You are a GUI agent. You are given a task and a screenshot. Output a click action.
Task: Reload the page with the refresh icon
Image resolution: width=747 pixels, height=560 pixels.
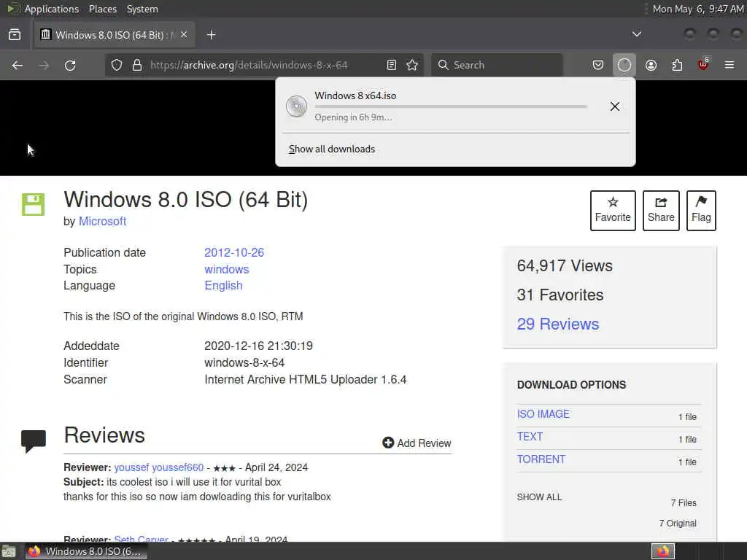click(70, 65)
